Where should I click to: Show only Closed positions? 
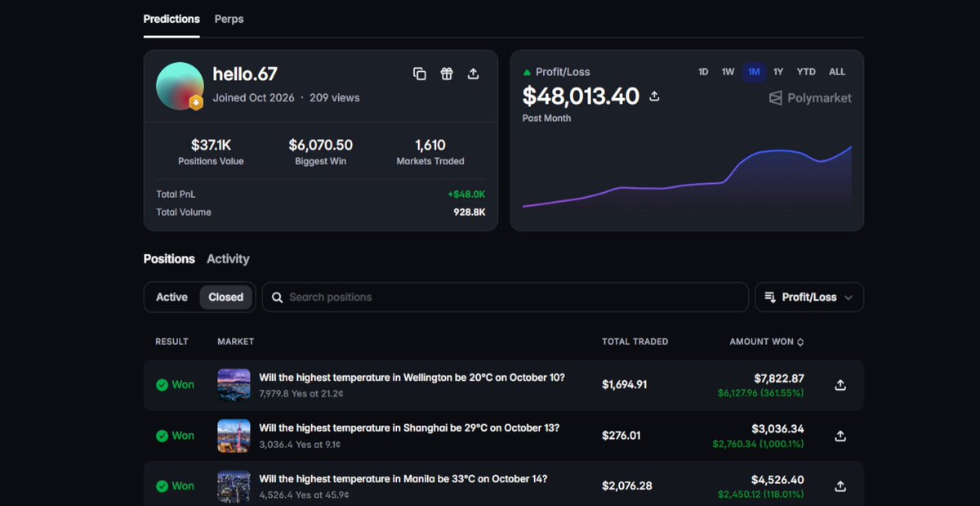pos(225,298)
